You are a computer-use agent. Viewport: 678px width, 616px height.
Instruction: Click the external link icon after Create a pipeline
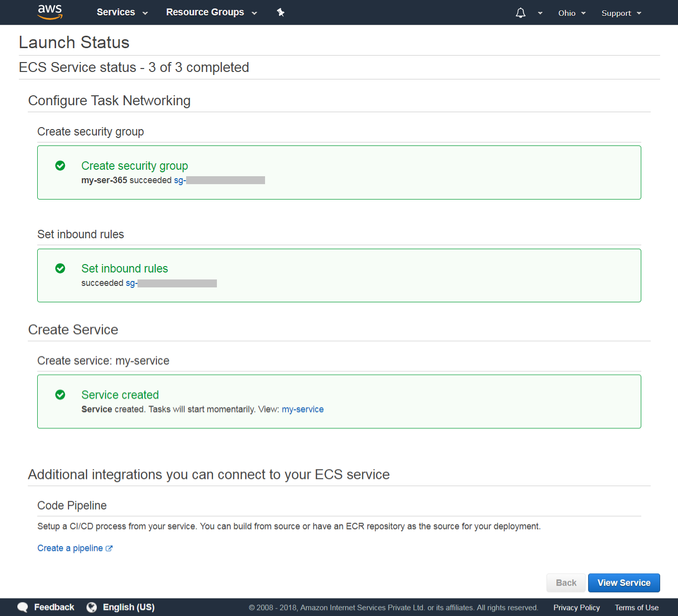[109, 548]
